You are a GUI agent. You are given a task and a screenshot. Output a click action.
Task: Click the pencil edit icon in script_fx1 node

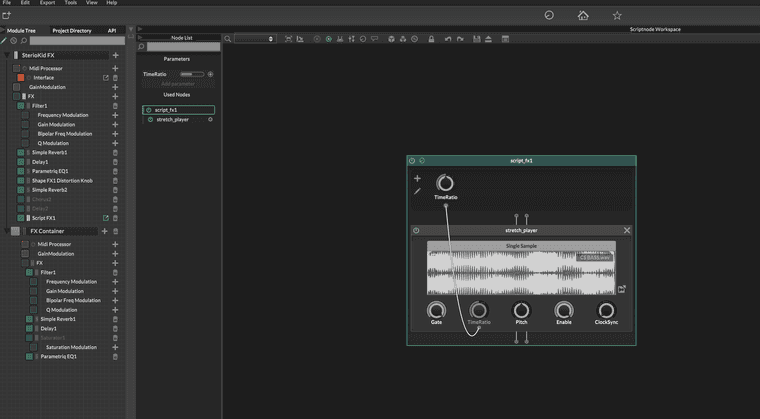point(417,191)
